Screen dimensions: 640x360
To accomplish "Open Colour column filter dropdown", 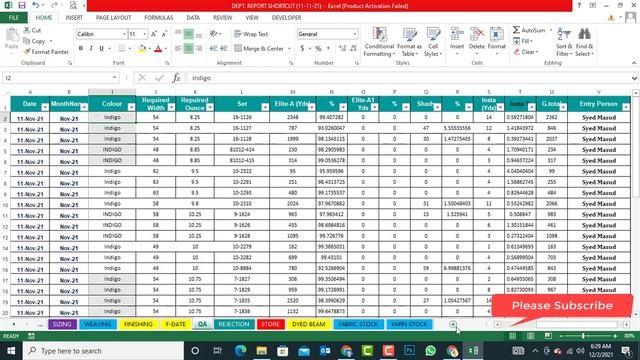I will pyautogui.click(x=131, y=107).
